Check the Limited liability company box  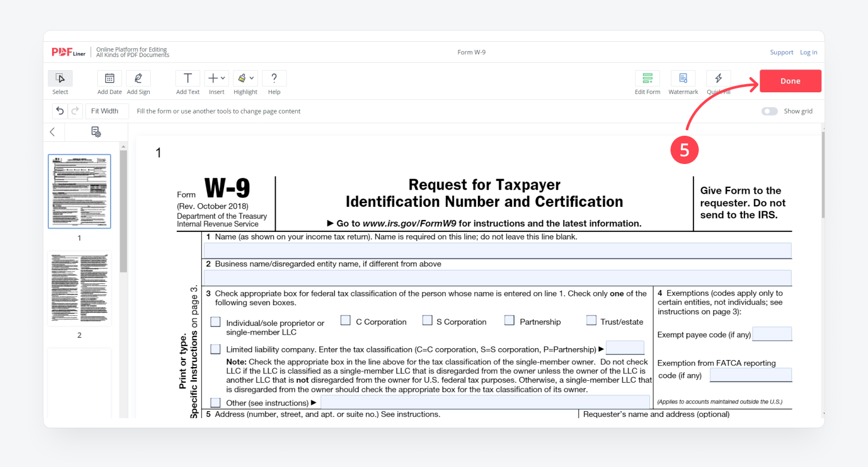pos(215,349)
